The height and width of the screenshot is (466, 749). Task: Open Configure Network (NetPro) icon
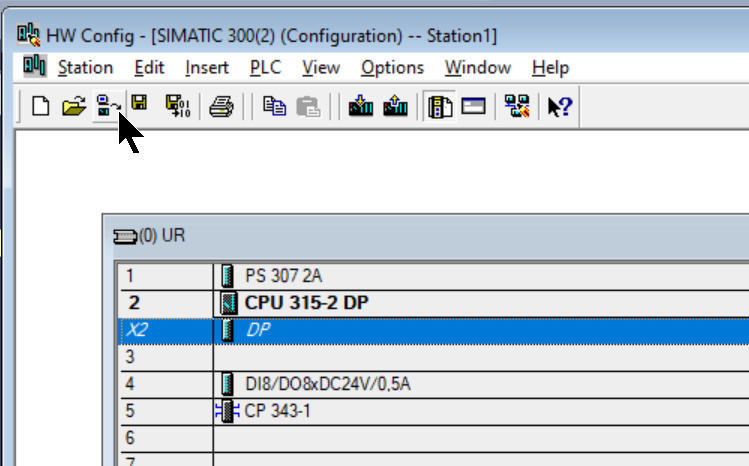click(517, 106)
